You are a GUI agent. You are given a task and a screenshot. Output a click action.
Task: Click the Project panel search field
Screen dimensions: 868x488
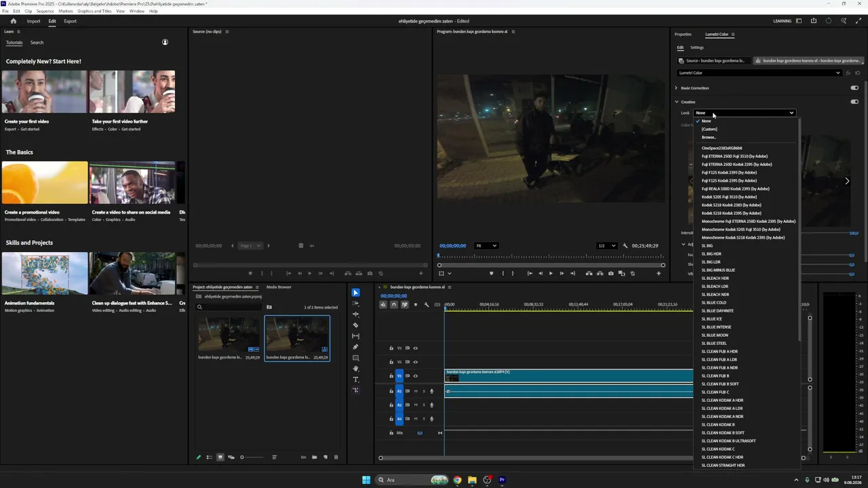coord(227,307)
